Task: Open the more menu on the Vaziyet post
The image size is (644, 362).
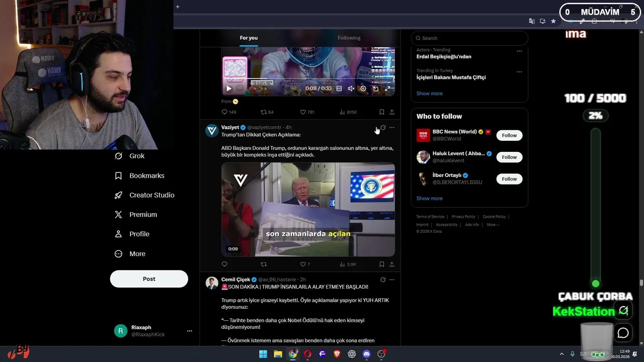Action: tap(392, 128)
